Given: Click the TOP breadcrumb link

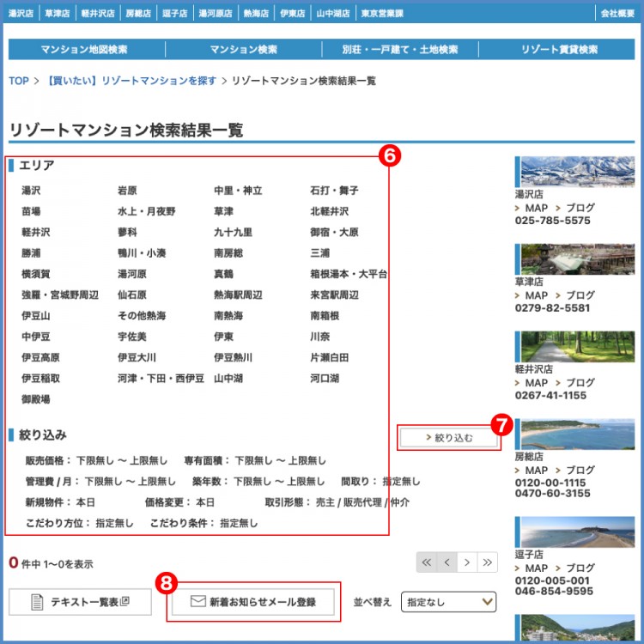Looking at the screenshot, I should coord(19,81).
